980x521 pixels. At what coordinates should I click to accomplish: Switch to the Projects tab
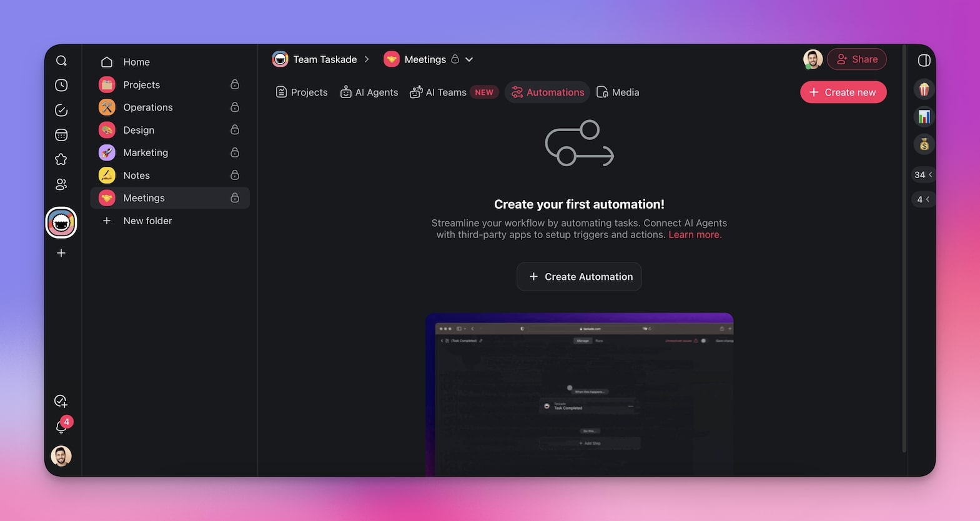pyautogui.click(x=302, y=92)
